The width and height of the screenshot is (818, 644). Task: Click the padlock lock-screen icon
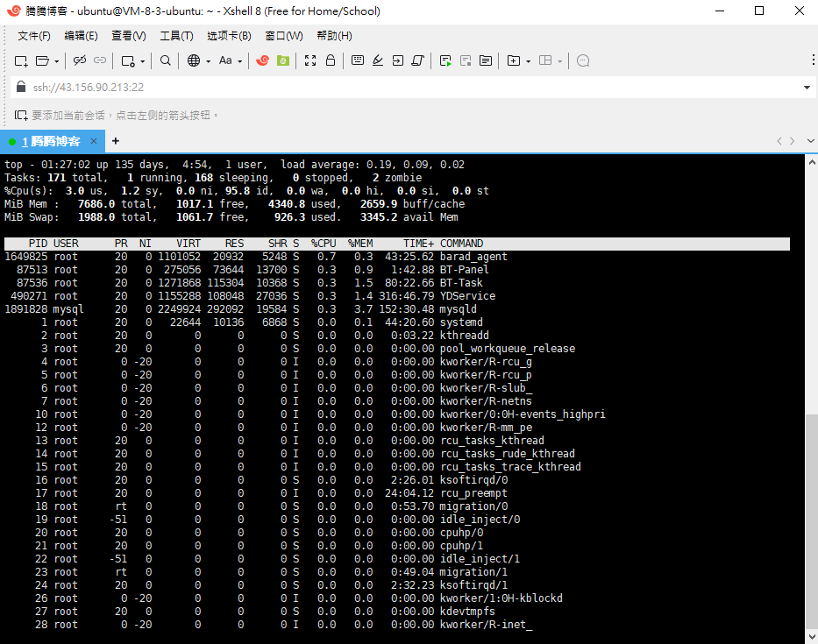(x=331, y=60)
